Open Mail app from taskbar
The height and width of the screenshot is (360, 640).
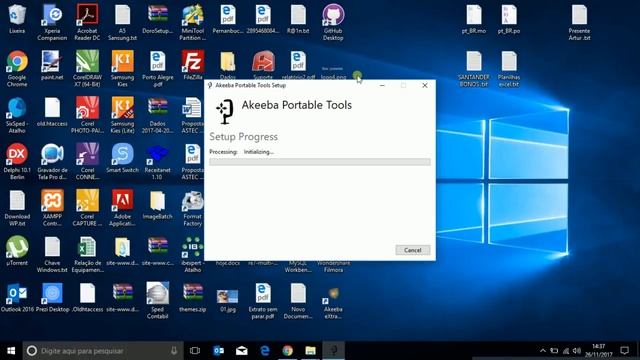pyautogui.click(x=242, y=351)
